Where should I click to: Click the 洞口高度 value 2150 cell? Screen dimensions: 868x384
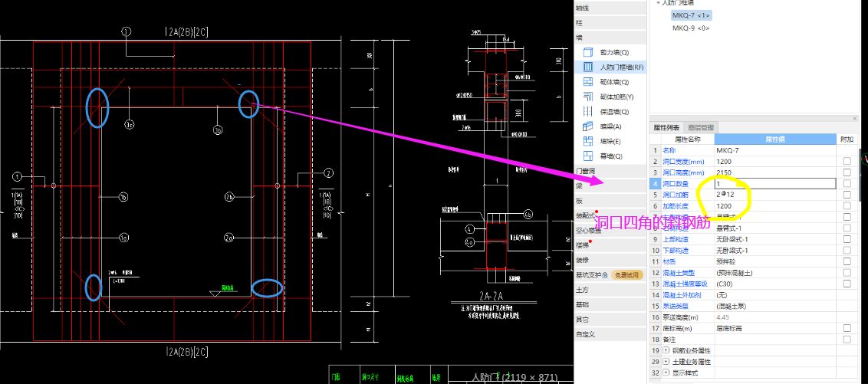(775, 172)
